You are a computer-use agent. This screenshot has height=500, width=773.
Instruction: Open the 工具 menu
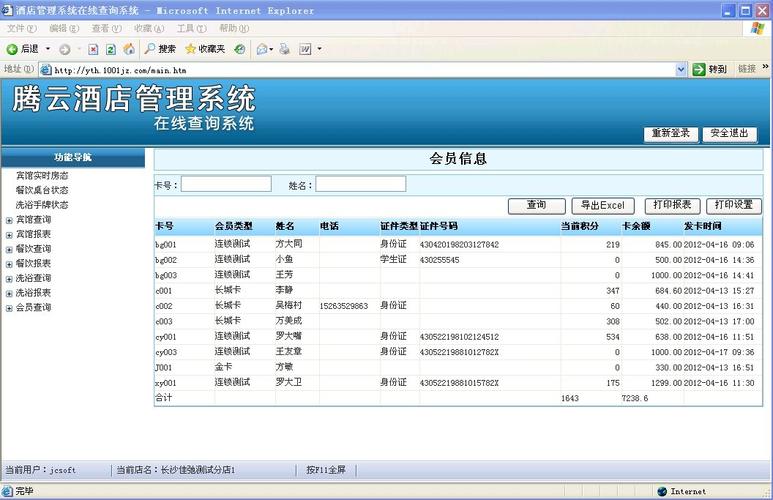point(192,28)
